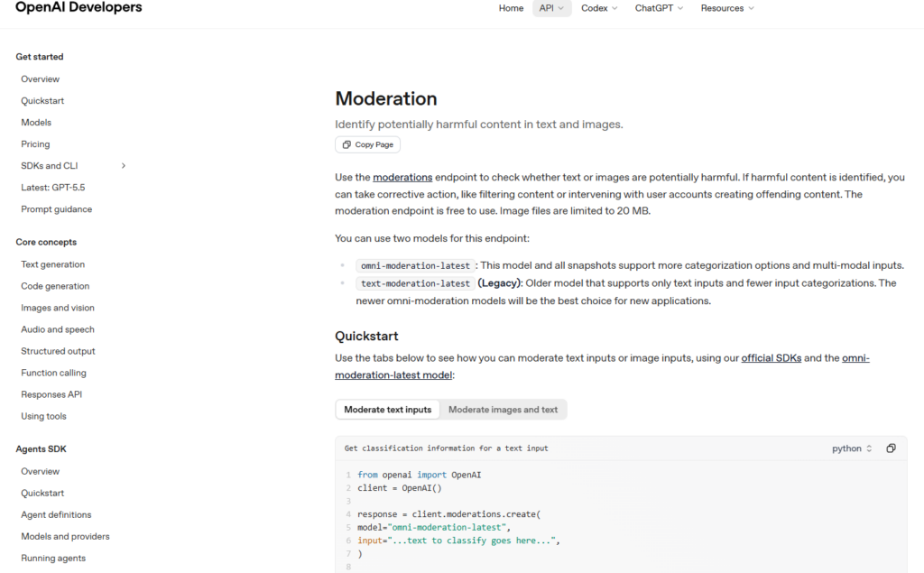Open Quickstart under Agents SDK
The width and height of the screenshot is (924, 573).
point(42,494)
